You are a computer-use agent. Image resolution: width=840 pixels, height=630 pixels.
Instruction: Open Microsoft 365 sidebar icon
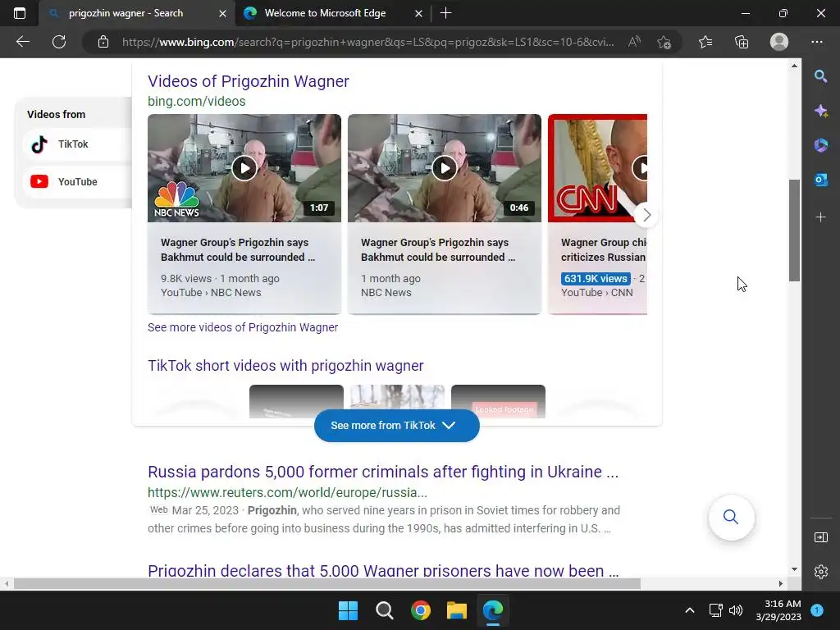pos(820,145)
